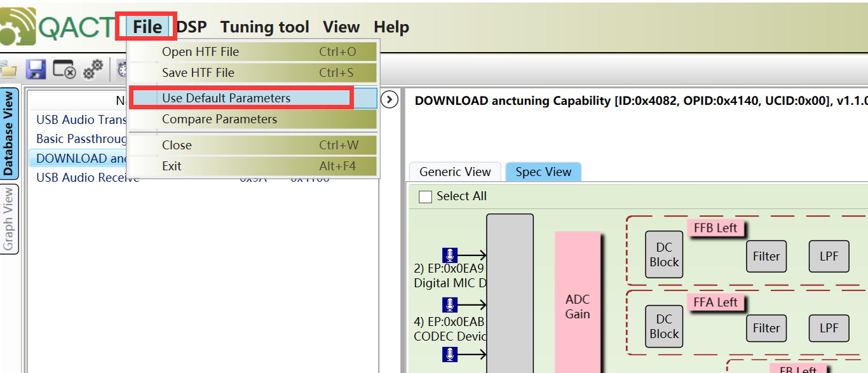The image size is (868, 373).
Task: Select the microphone icon beside EP:0x0EAB
Action: [x=450, y=304]
